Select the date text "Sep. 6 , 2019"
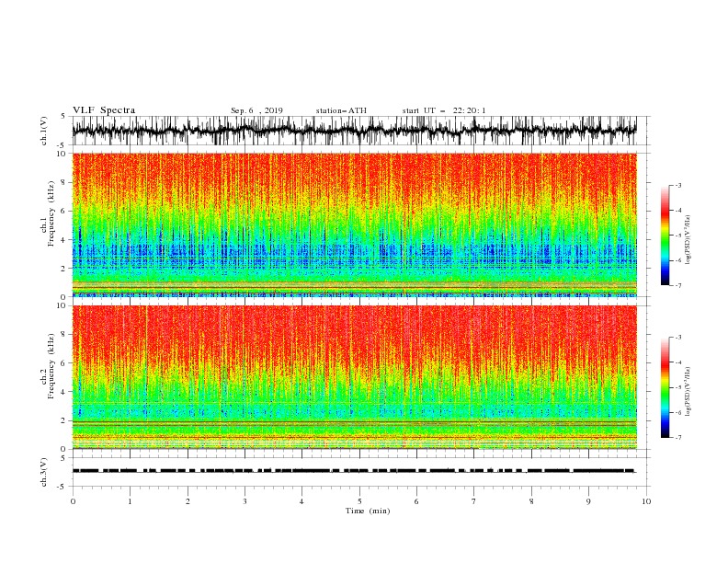 point(256,110)
